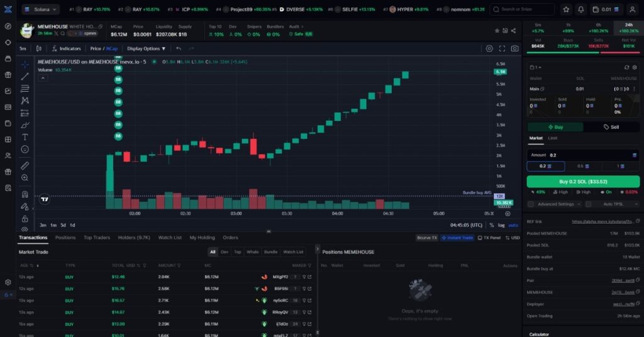This screenshot has width=644, height=337.
Task: Enable the Auto TPSL checkbox
Action: coord(588,204)
